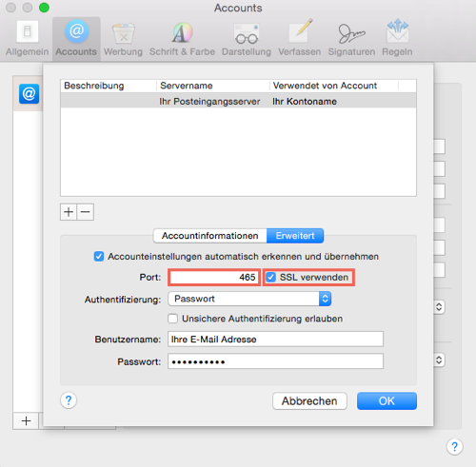
Task: Confirm settings with the OK button
Action: click(x=387, y=401)
